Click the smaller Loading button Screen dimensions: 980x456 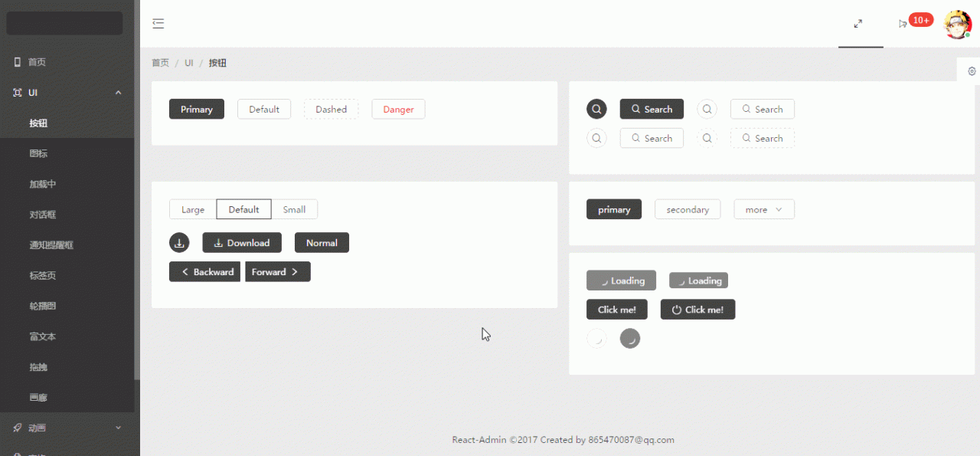[698, 280]
